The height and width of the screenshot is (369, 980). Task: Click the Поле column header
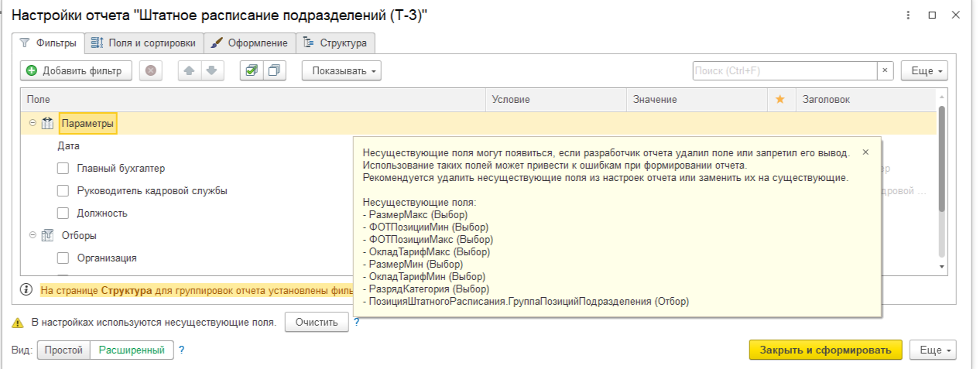click(x=254, y=100)
